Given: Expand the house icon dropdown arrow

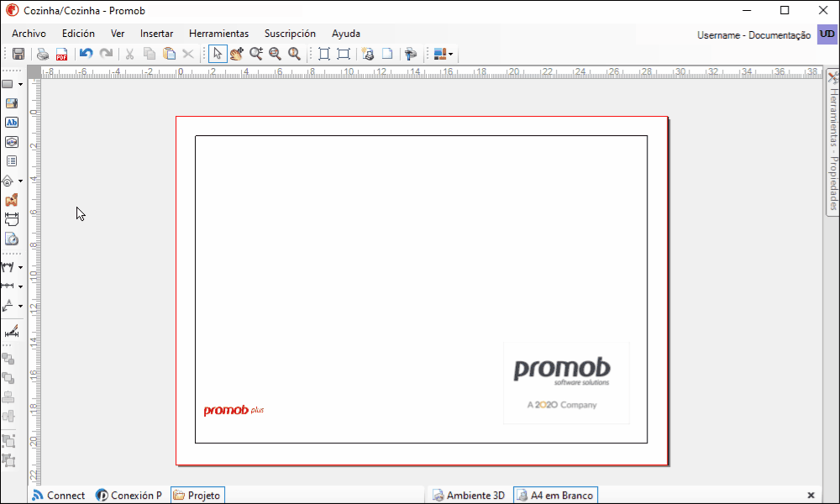Looking at the screenshot, I should point(20,181).
